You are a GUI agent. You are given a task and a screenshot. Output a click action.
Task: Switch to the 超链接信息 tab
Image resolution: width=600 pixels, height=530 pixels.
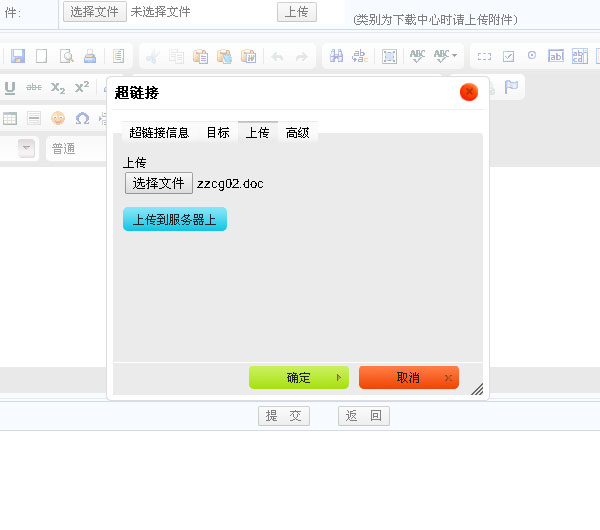159,132
